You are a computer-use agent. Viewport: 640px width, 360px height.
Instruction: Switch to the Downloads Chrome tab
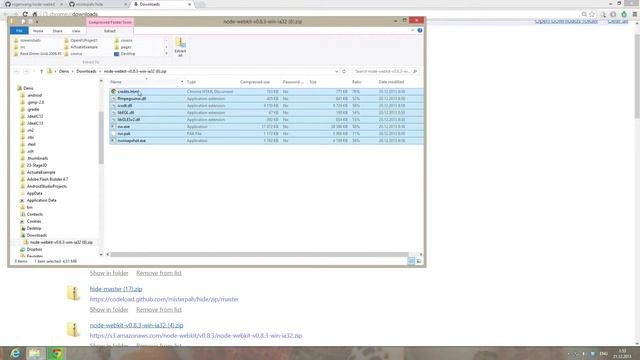(162, 4)
